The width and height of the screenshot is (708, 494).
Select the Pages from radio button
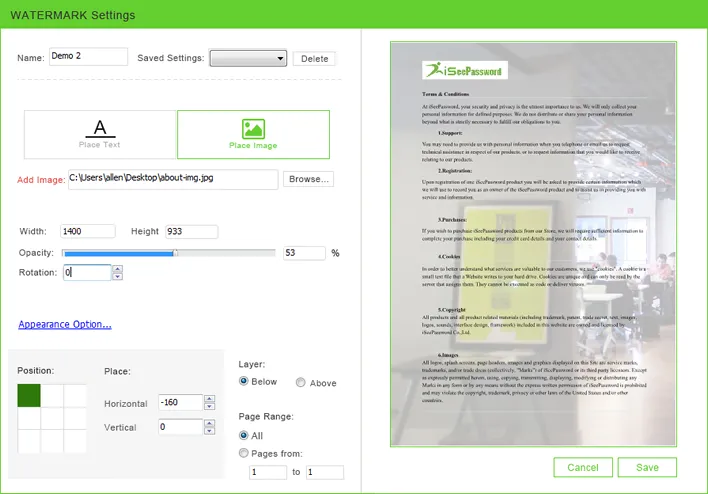(x=243, y=453)
